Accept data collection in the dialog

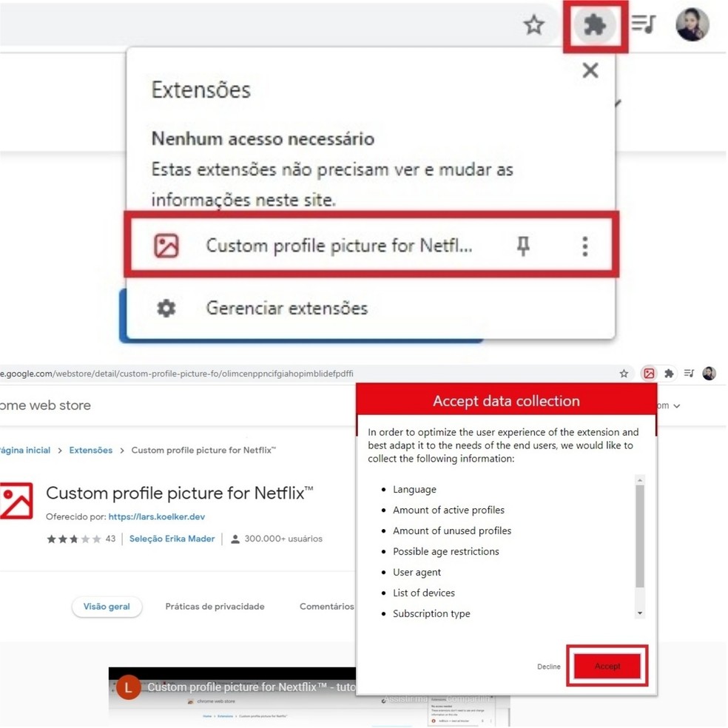pos(607,667)
